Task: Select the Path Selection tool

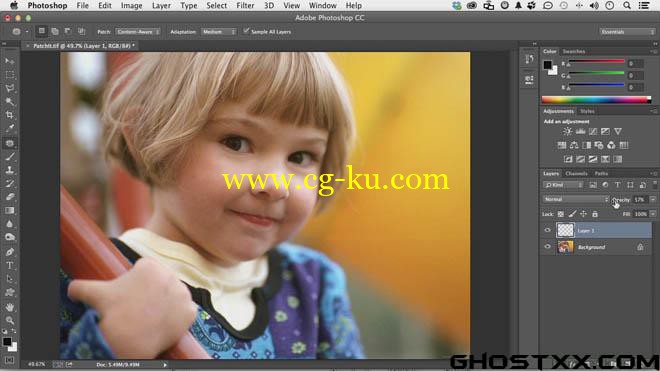Action: [9, 279]
